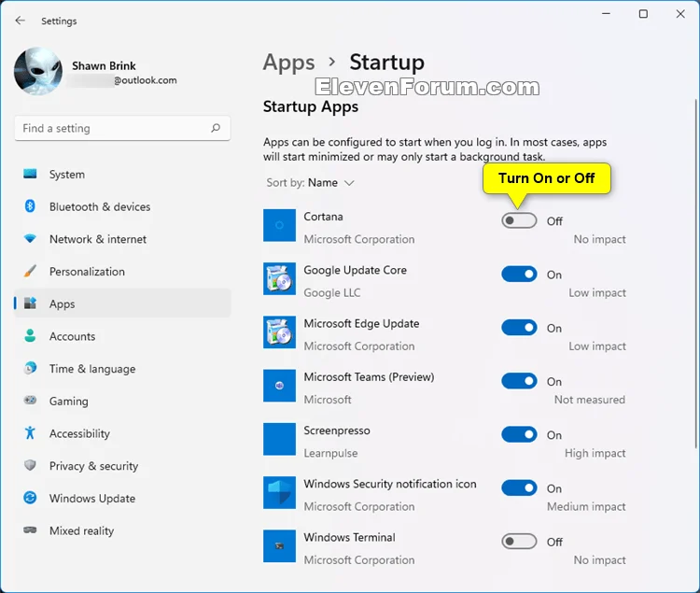Click the back arrow in Settings

(x=21, y=21)
